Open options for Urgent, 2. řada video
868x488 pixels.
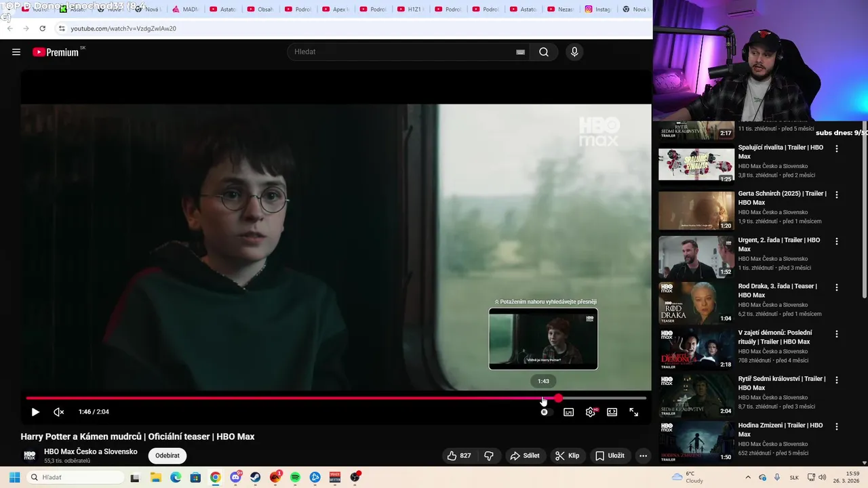837,241
